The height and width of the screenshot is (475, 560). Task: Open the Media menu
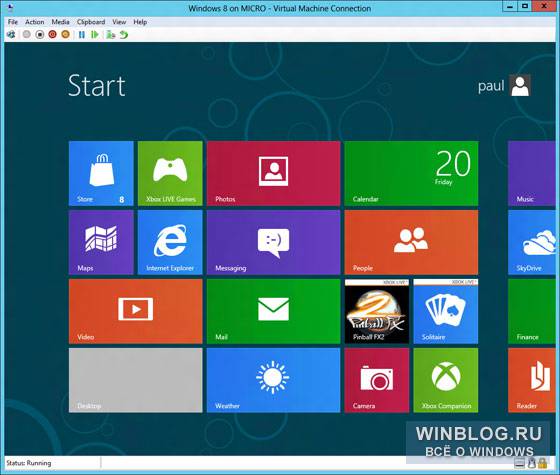(x=60, y=22)
